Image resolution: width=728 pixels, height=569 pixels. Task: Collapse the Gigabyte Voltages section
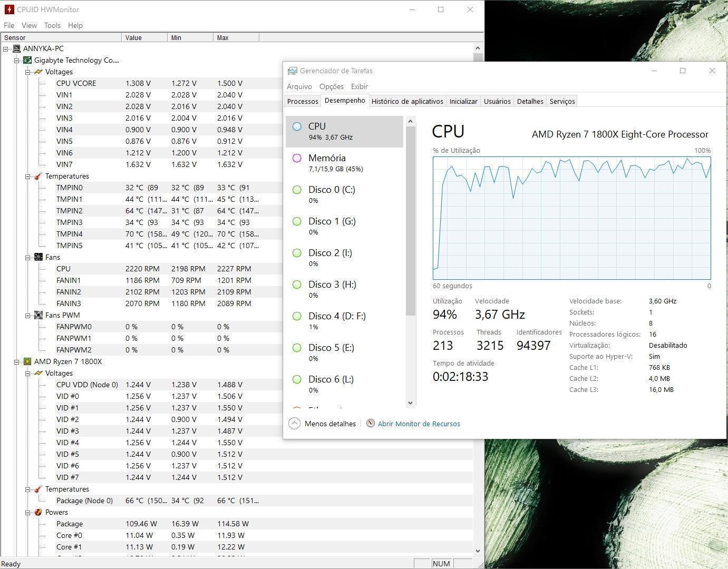coord(27,72)
